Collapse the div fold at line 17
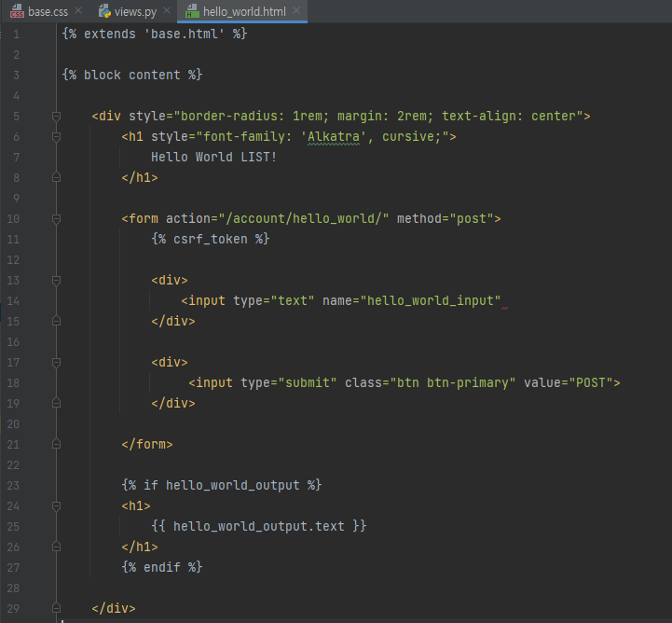672x623 pixels. [x=56, y=362]
